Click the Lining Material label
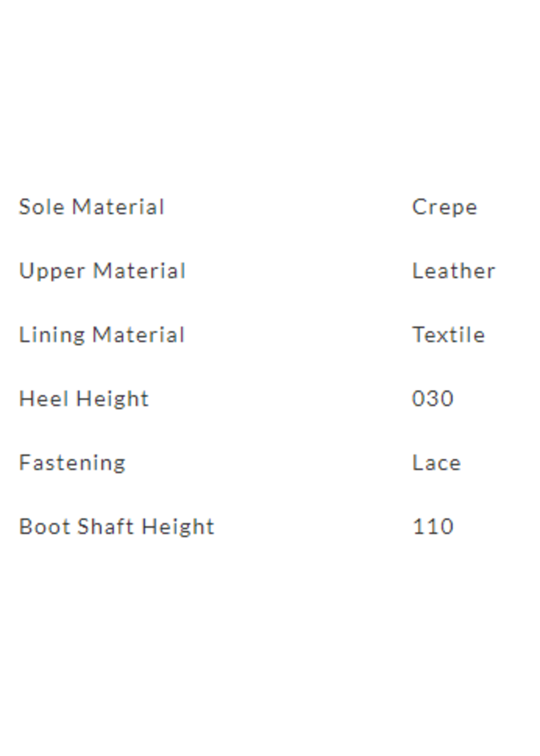Screen dimensions: 540x756 [102, 334]
